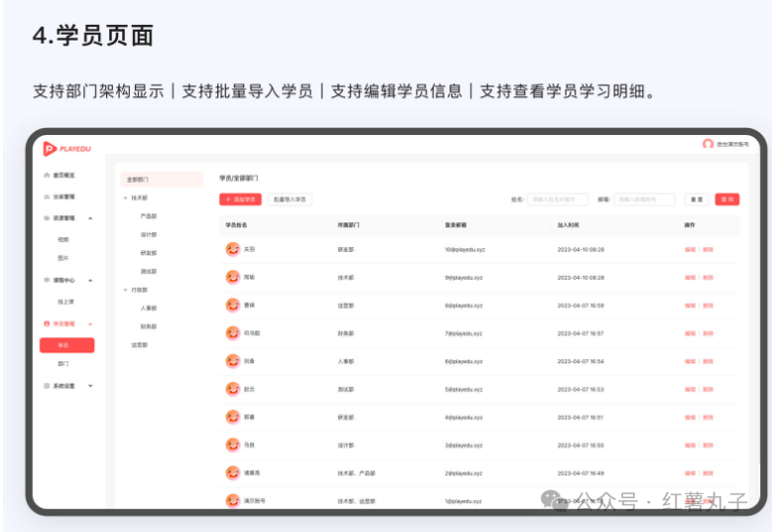Click 编辑 in the 关羽 row

691,250
